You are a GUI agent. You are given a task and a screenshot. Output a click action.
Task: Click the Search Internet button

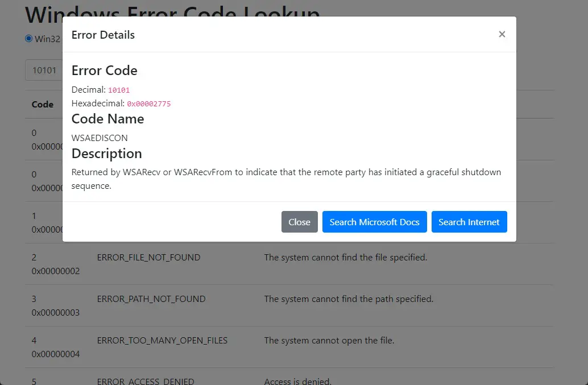(469, 222)
